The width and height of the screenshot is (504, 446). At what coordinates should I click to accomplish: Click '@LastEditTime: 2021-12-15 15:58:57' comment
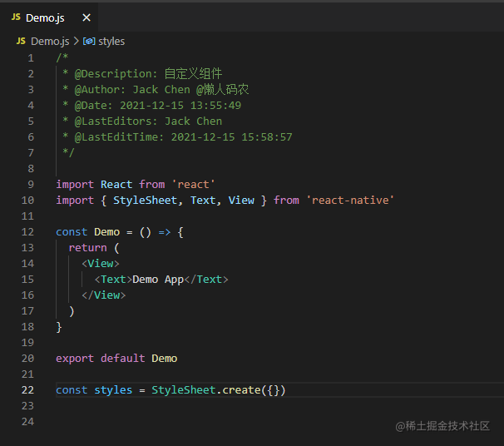coord(183,137)
